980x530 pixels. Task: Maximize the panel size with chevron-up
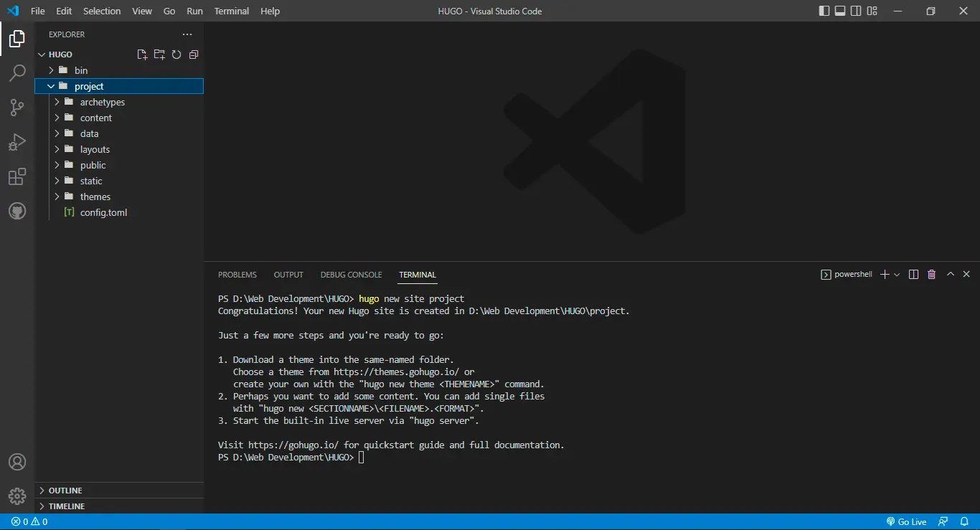[x=951, y=275]
